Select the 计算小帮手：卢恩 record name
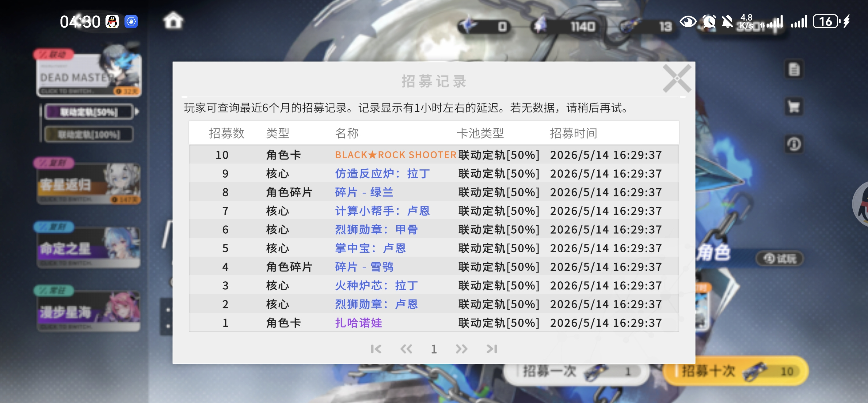868x403 pixels. [383, 211]
